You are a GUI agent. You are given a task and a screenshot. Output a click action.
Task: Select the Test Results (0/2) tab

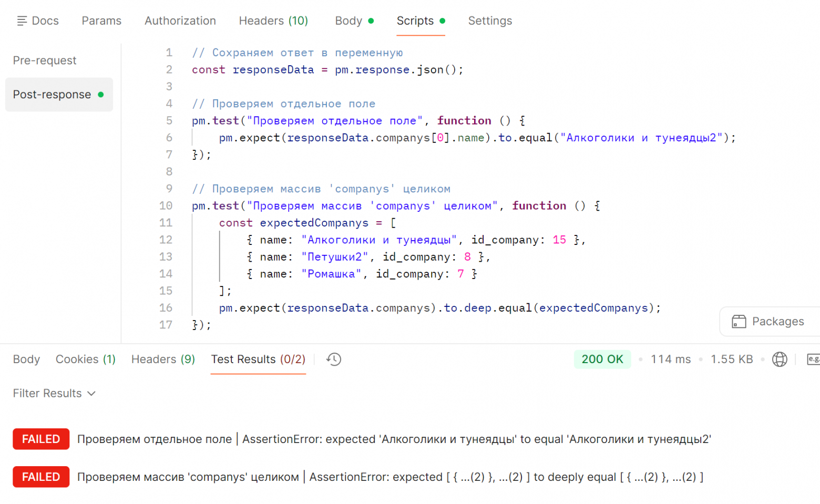[258, 359]
